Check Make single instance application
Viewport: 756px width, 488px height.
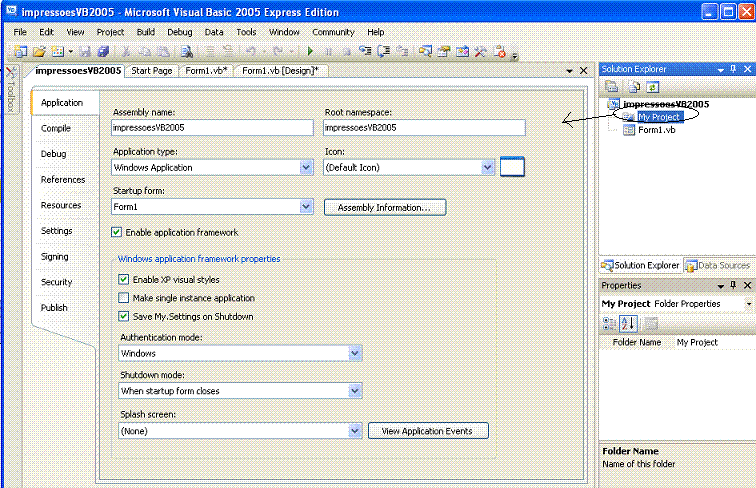[123, 298]
